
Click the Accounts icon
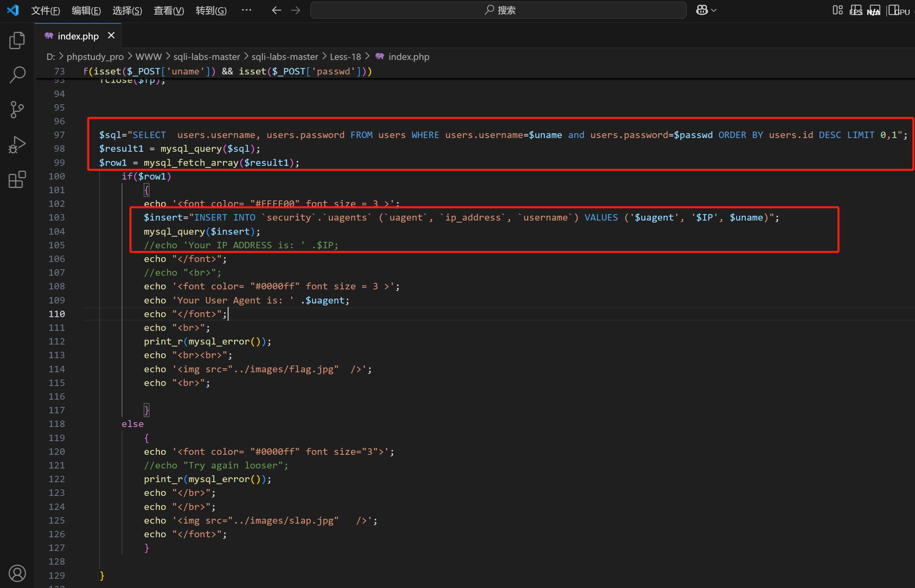17,573
